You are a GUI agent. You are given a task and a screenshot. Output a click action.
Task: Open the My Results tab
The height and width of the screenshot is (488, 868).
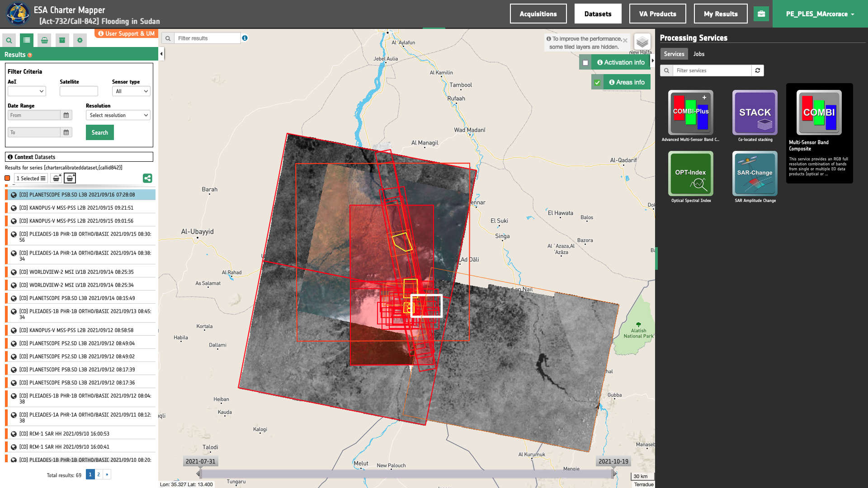click(721, 14)
